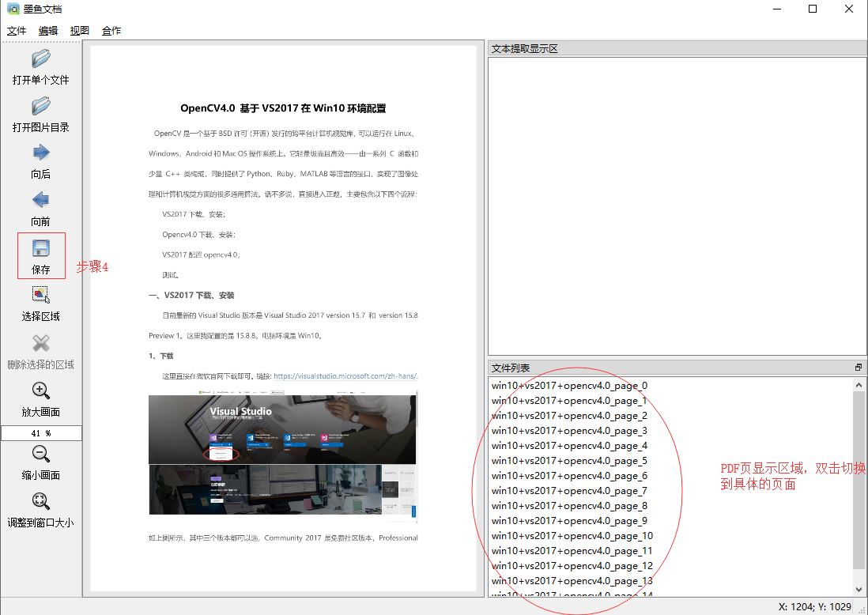Open the 视图 menu
This screenshot has width=868, height=615.
tap(79, 31)
